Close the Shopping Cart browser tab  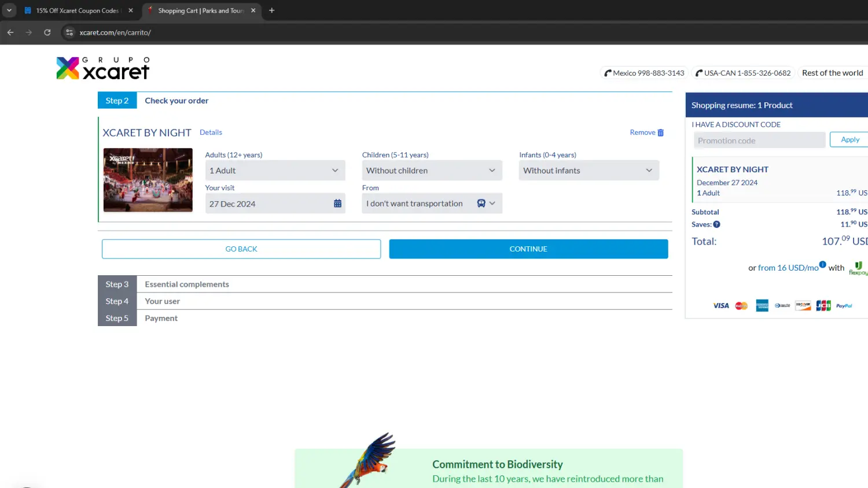[253, 10]
